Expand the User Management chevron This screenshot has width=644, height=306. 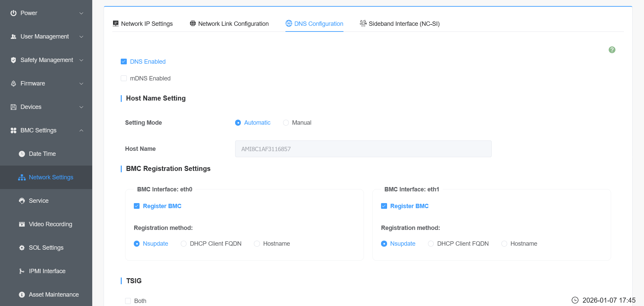click(x=81, y=37)
